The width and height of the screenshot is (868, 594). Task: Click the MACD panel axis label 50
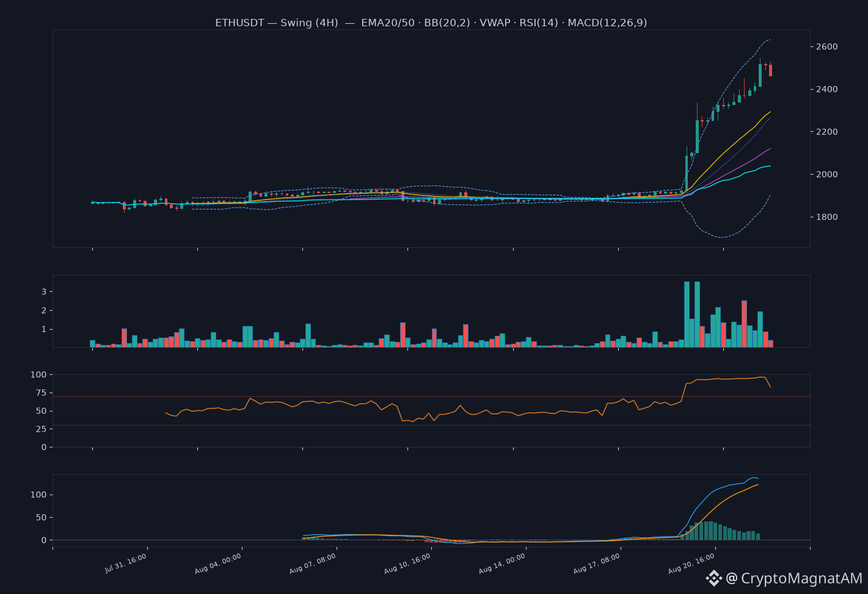coord(41,518)
